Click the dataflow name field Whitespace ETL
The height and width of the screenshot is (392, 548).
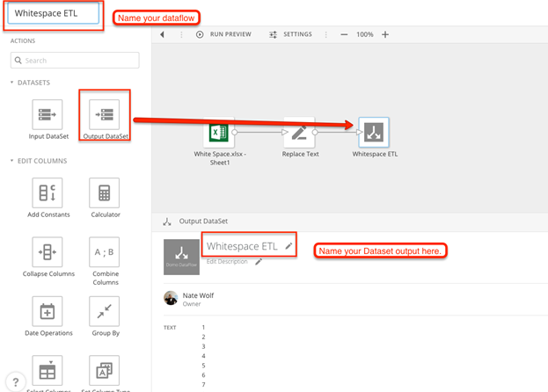click(x=54, y=13)
